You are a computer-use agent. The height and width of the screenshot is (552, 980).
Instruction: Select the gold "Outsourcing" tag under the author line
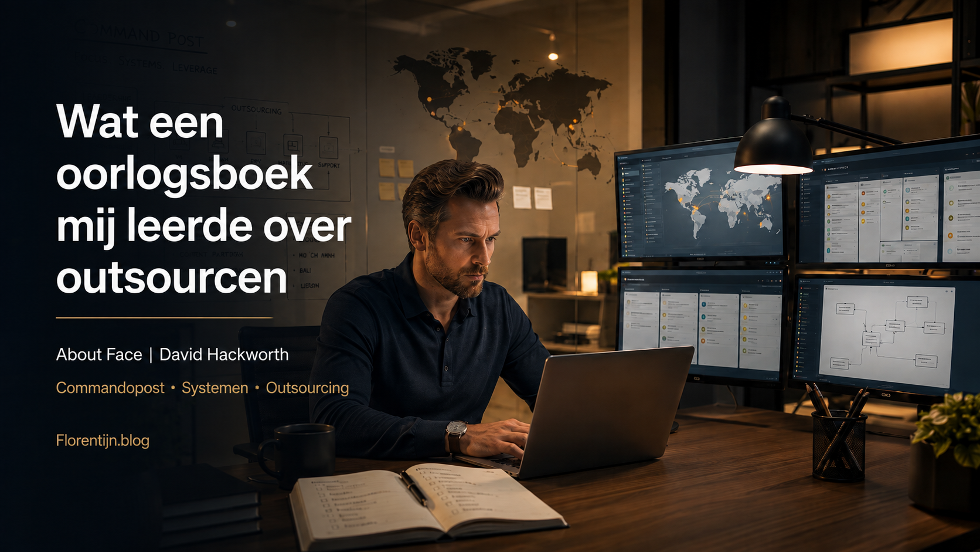point(307,388)
